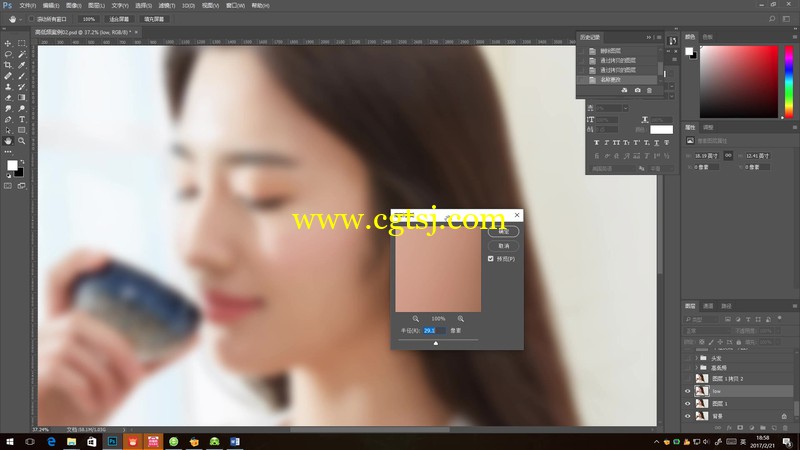Toggle scroll all windows checkbox
The image size is (800, 450).
click(32, 19)
